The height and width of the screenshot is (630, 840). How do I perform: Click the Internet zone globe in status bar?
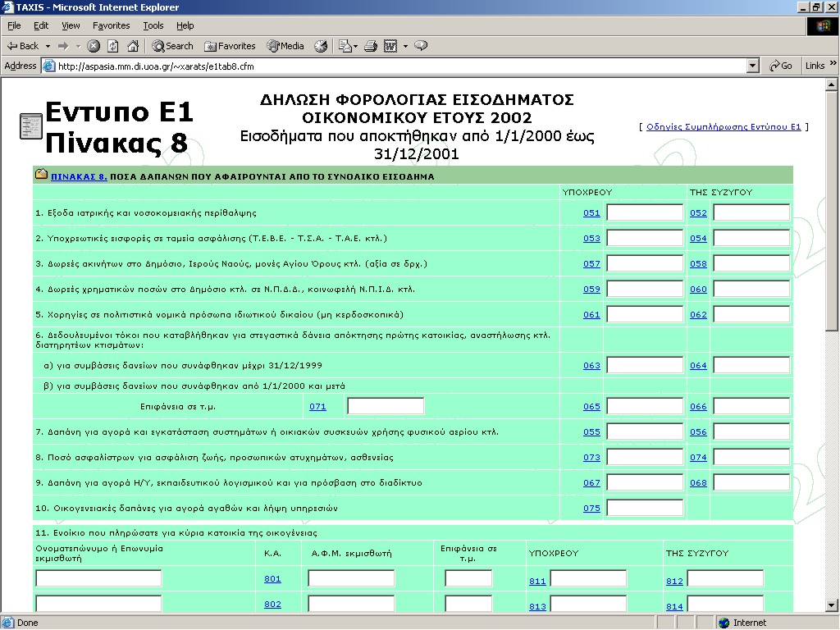click(724, 623)
